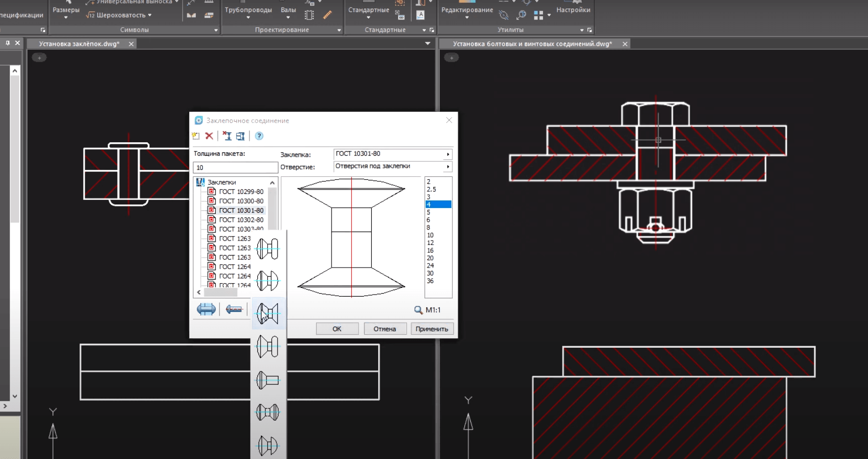
Task: Click the thickness measure icon with red cross
Action: [x=227, y=136]
